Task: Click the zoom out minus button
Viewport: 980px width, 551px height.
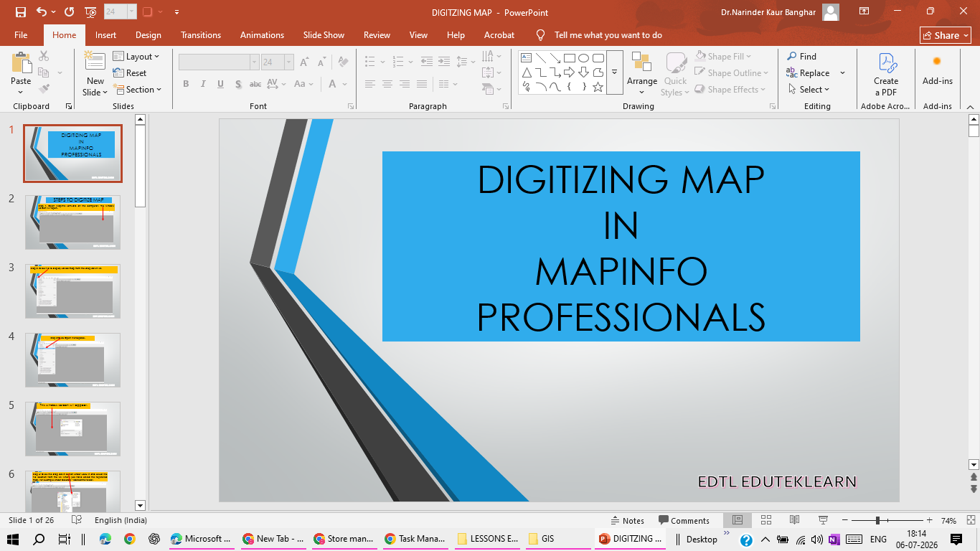Action: (844, 520)
